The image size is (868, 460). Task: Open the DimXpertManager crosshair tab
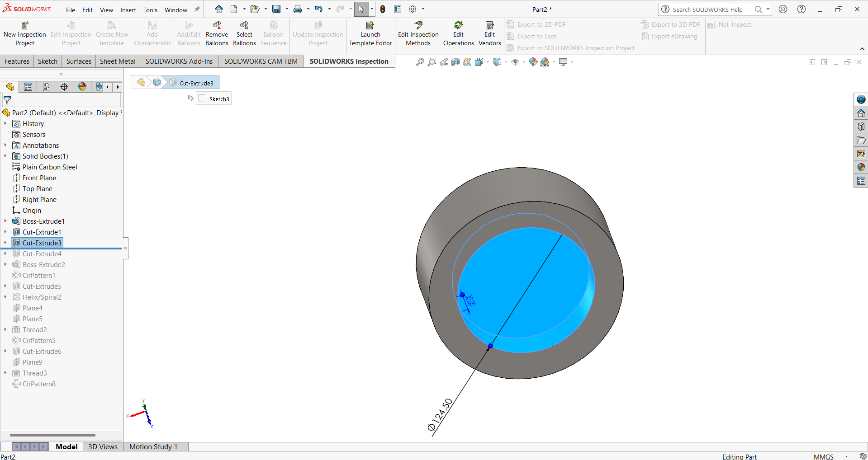coord(64,87)
